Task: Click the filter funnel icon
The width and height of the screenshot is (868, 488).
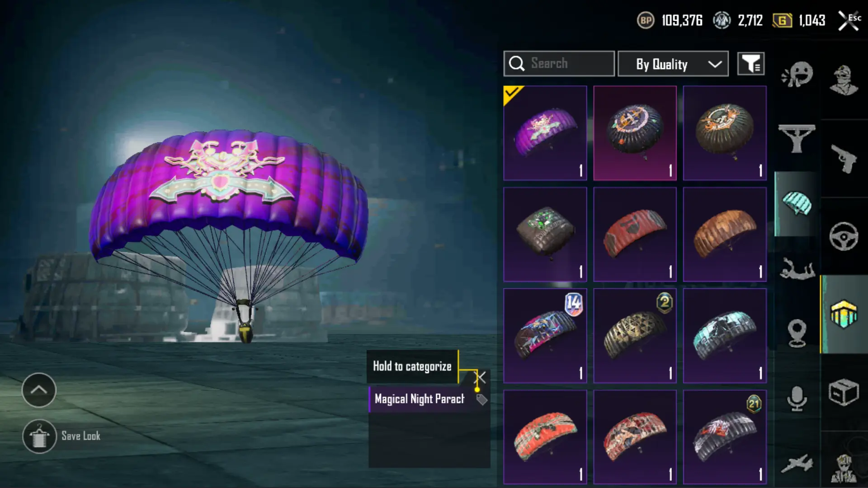Action: click(x=751, y=64)
